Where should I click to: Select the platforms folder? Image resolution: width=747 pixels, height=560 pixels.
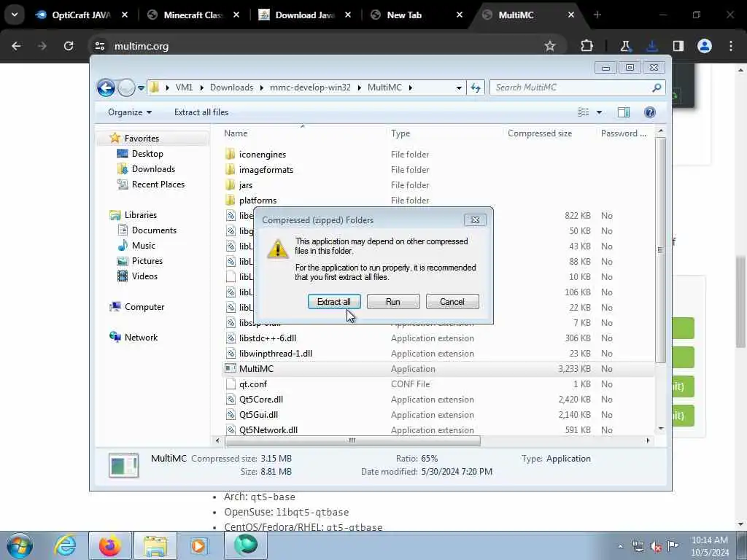coord(258,200)
